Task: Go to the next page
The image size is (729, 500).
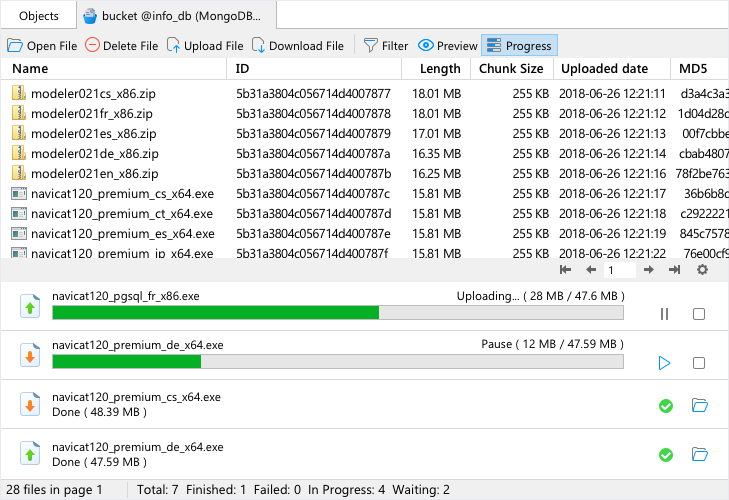Action: tap(649, 269)
